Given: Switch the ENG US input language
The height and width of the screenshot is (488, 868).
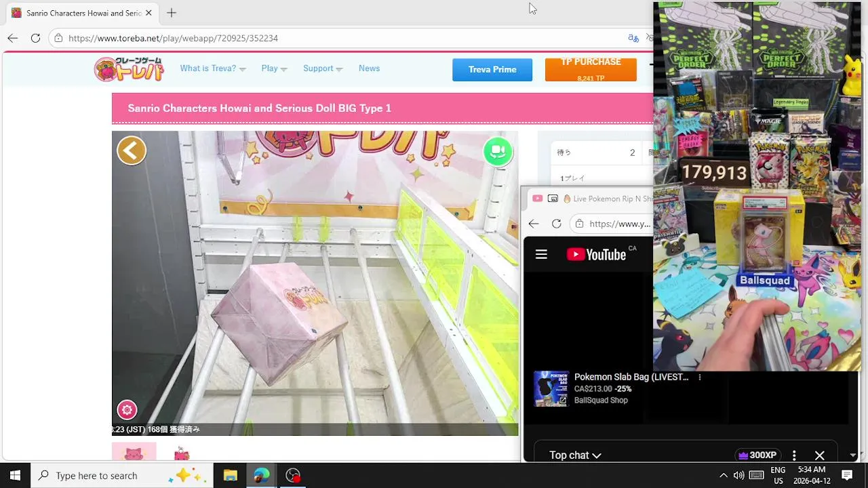Looking at the screenshot, I should [x=778, y=475].
